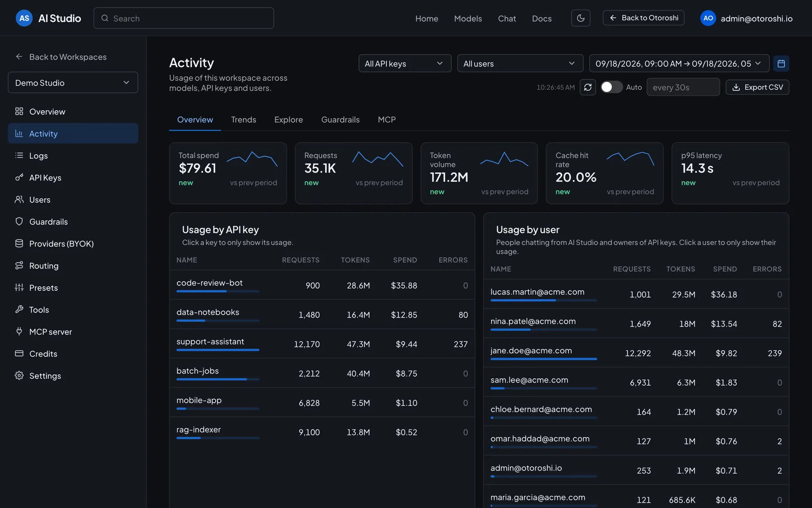The image size is (812, 508).
Task: Switch to the Trends tab
Action: 244,120
